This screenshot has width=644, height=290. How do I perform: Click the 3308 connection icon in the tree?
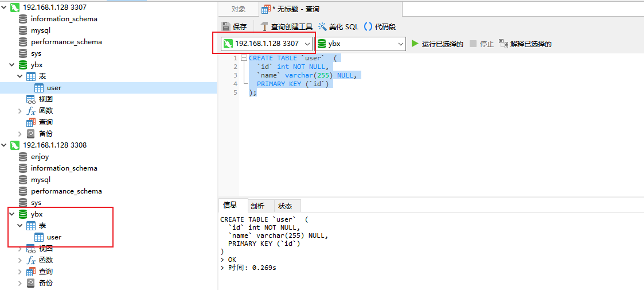pyautogui.click(x=15, y=145)
